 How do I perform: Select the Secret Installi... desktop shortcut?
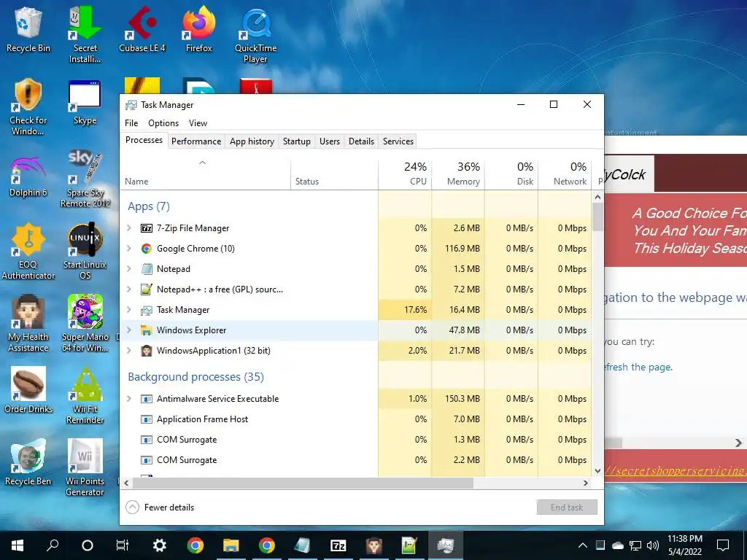[85, 34]
